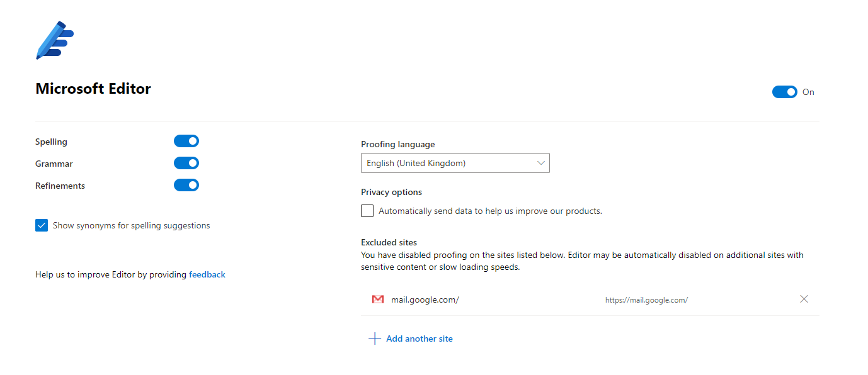Turn off the Refinements toggle
868x375 pixels.
[186, 186]
